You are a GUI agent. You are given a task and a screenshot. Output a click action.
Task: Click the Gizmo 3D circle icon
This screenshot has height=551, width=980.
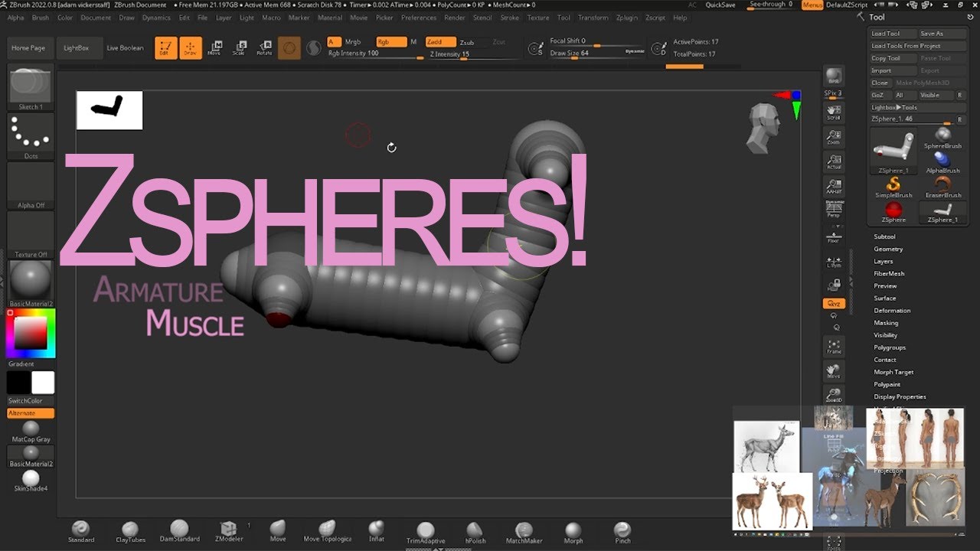(x=289, y=48)
